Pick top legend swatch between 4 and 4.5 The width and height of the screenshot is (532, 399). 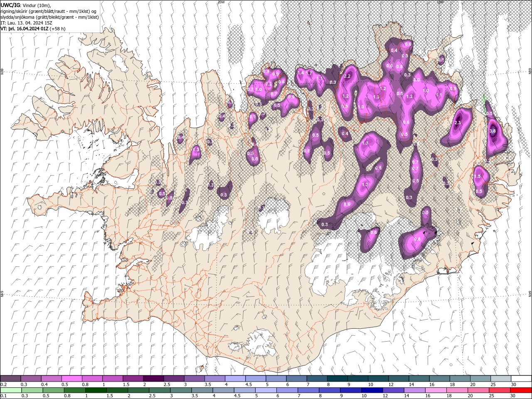tap(235, 379)
